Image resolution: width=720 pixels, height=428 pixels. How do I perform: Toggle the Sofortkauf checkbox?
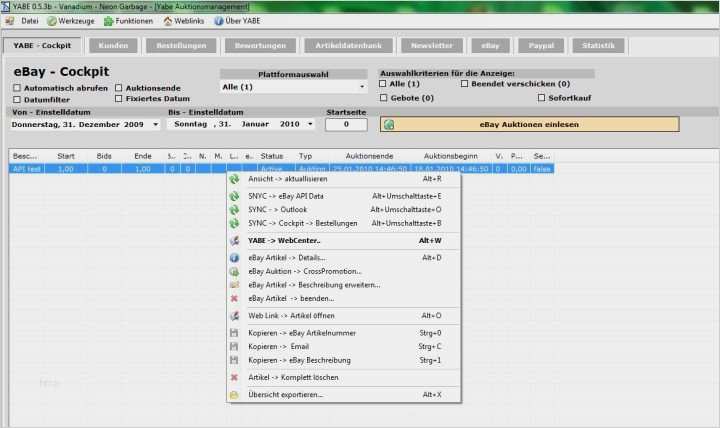pos(541,98)
